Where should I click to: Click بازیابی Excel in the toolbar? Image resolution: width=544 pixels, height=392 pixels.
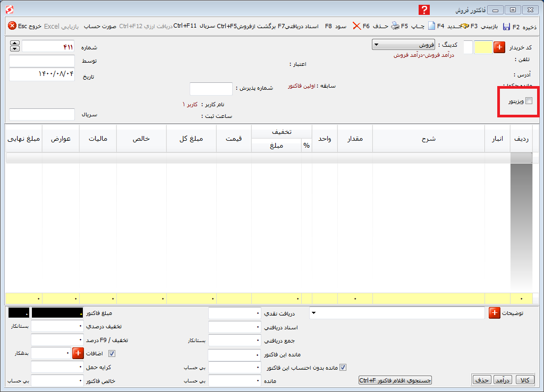[62, 27]
